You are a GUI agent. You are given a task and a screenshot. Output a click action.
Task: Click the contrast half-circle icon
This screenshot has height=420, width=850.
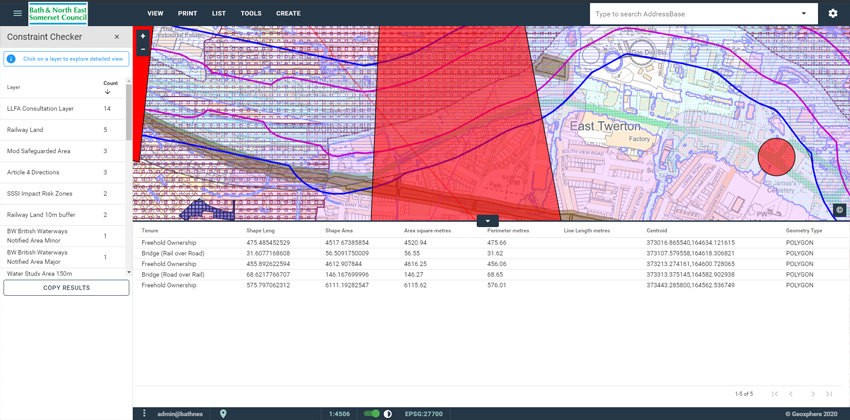click(388, 413)
